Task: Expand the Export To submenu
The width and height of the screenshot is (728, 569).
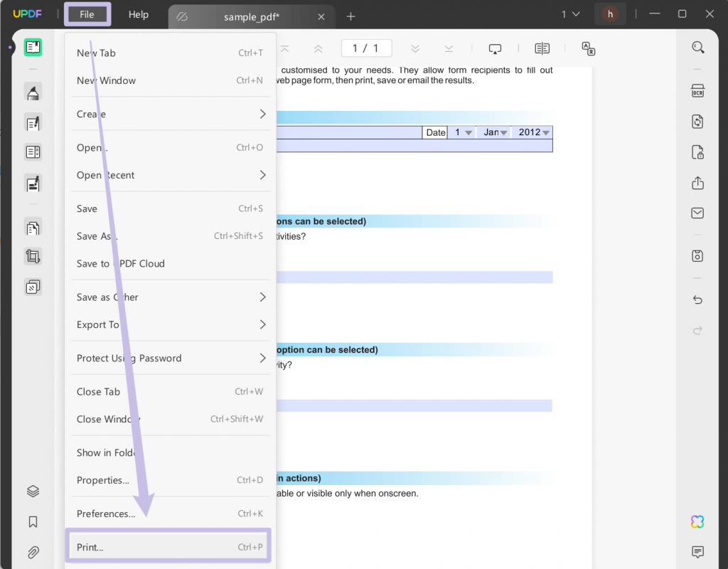Action: coord(169,324)
